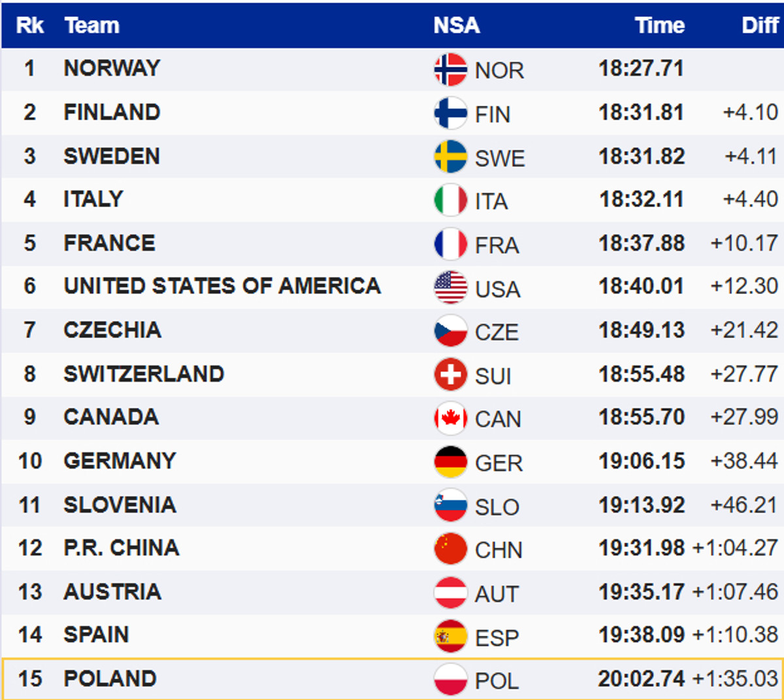Screen dimensions: 784x700
Task: Click the Diff column header
Action: 760,25
